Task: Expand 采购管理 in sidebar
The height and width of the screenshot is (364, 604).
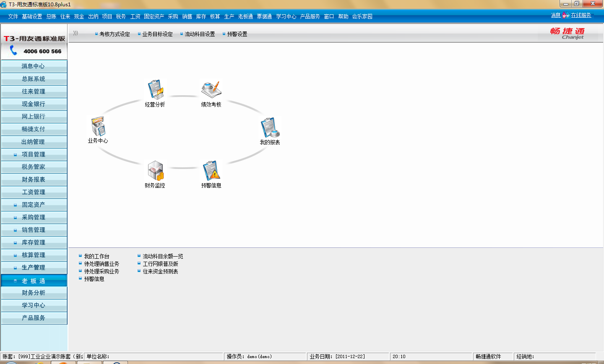Action: click(x=16, y=218)
